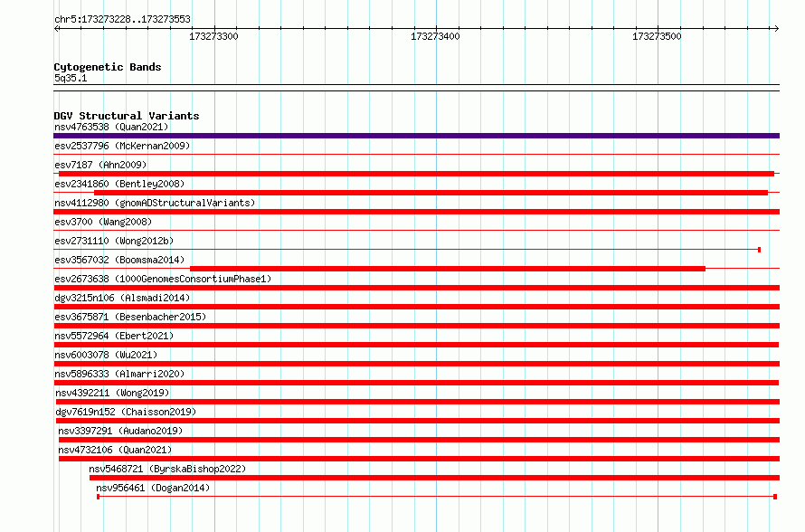This screenshot has width=805, height=532.
Task: Select esv3567032 (Boomsma2014) label
Action: (119, 260)
